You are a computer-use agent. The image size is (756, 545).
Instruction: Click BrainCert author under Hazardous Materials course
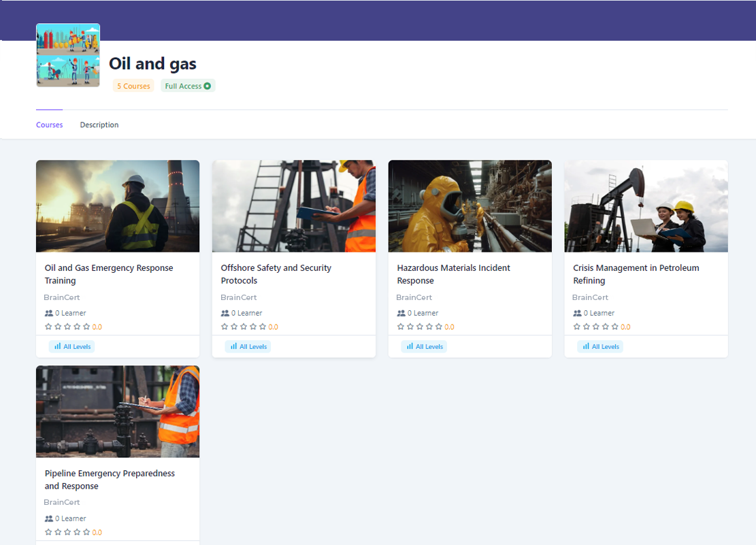(x=414, y=297)
